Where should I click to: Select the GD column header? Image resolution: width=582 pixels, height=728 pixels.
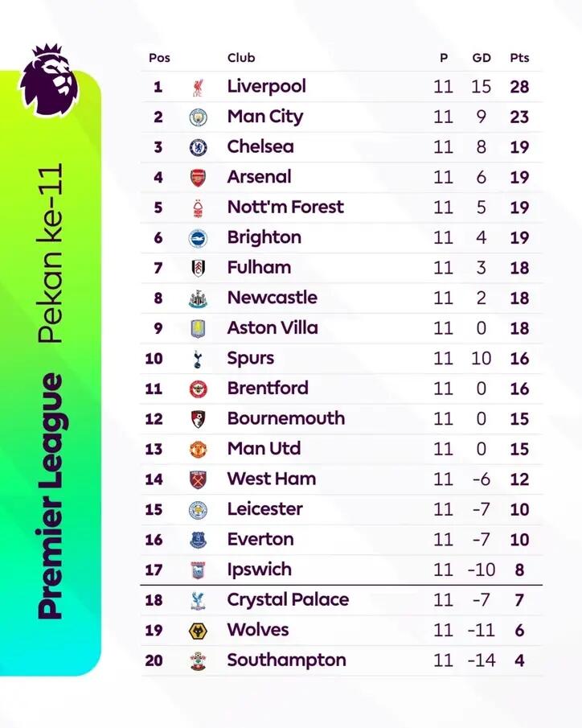pyautogui.click(x=482, y=58)
